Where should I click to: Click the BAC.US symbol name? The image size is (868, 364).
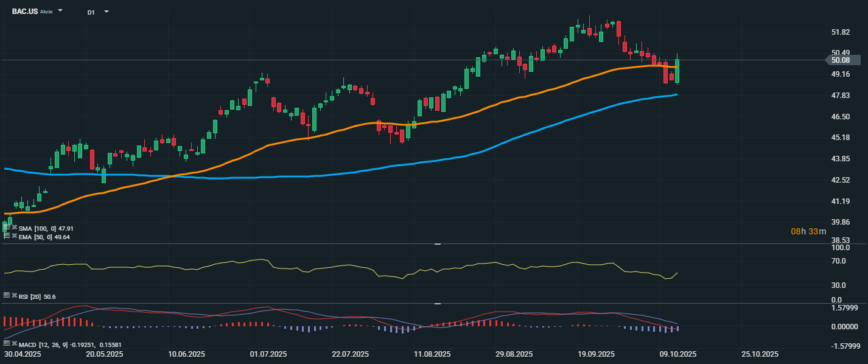tap(24, 12)
